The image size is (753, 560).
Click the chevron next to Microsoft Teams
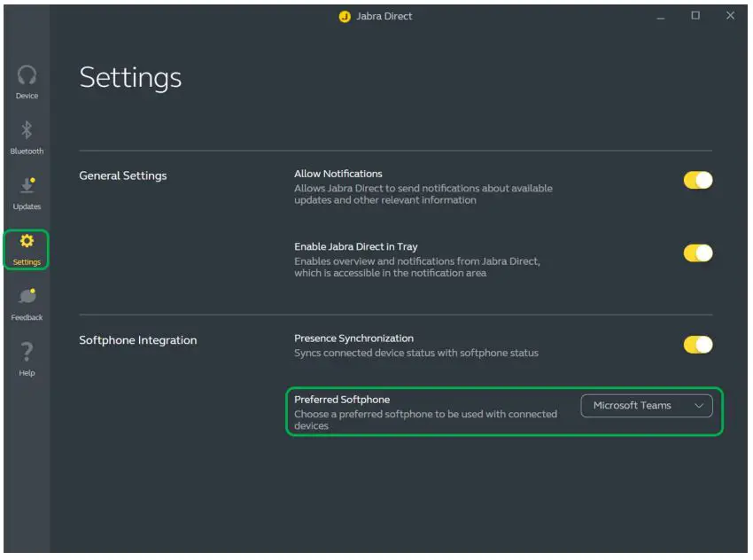point(701,405)
